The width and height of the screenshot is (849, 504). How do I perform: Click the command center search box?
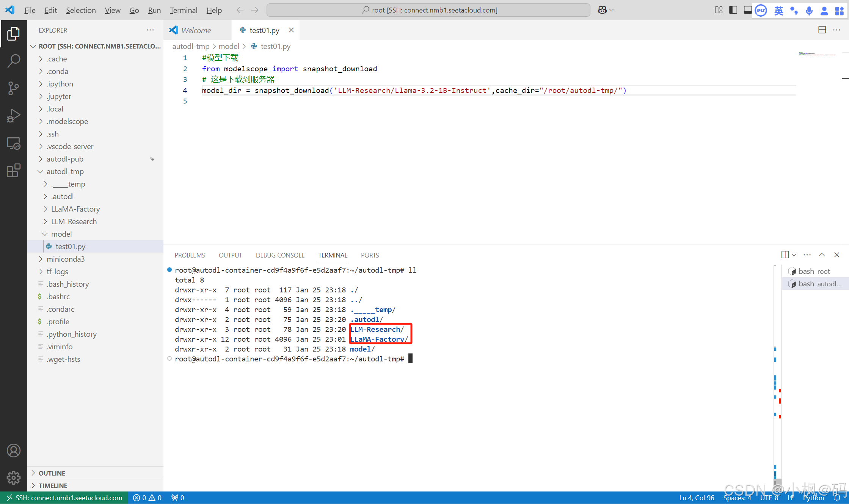(428, 10)
